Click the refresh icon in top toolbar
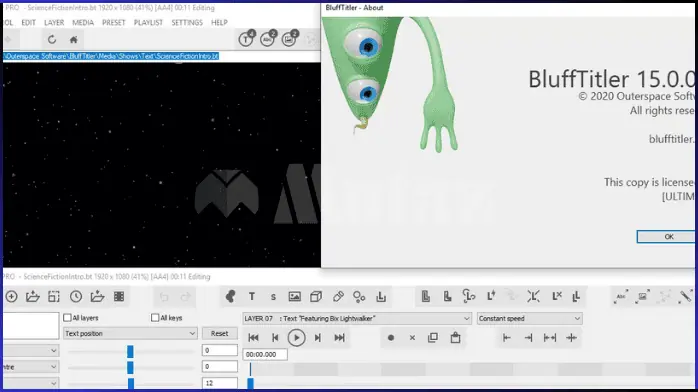This screenshot has height=392, width=698. (x=52, y=40)
